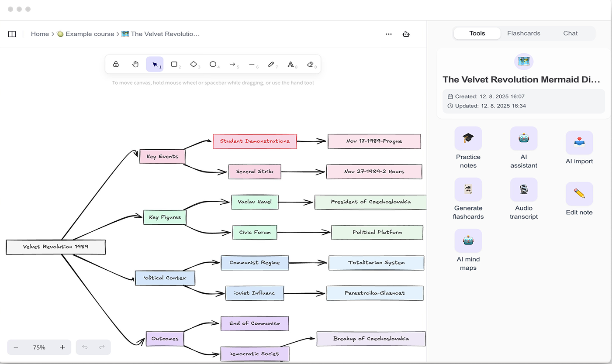612x364 pixels.
Task: Zoom out with the minus button
Action: tap(16, 347)
